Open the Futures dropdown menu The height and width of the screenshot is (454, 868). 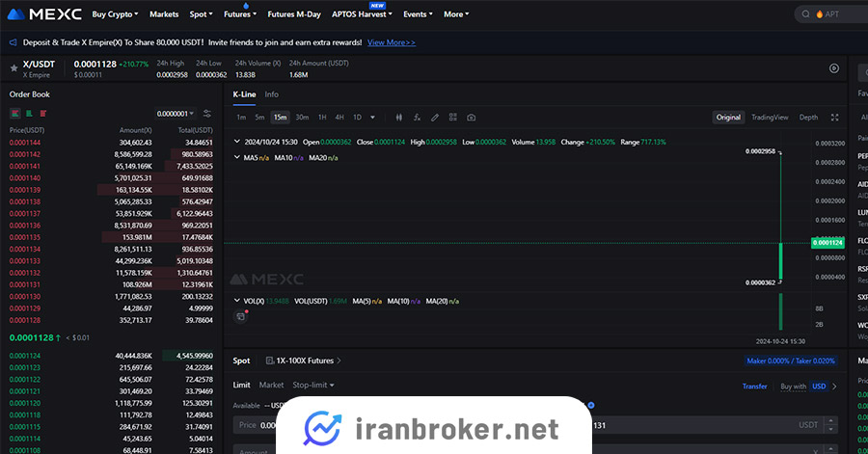[x=240, y=14]
